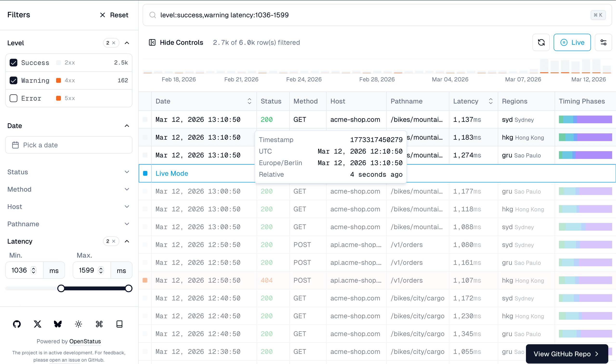Collapse the Latency filter section
The width and height of the screenshot is (616, 364).
[x=127, y=241]
